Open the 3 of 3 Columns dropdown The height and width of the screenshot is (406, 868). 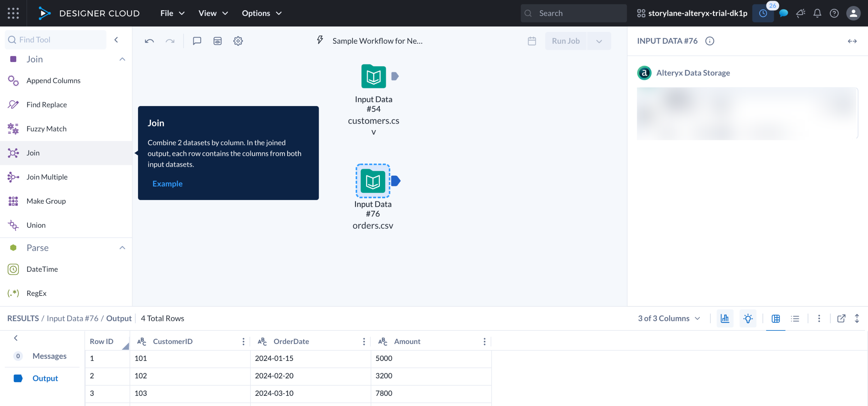coord(669,318)
